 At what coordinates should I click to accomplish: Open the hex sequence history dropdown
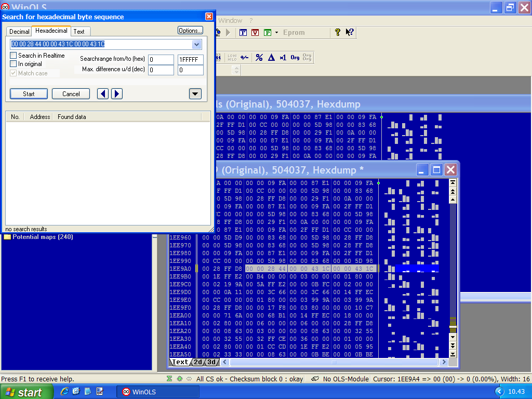coord(196,45)
